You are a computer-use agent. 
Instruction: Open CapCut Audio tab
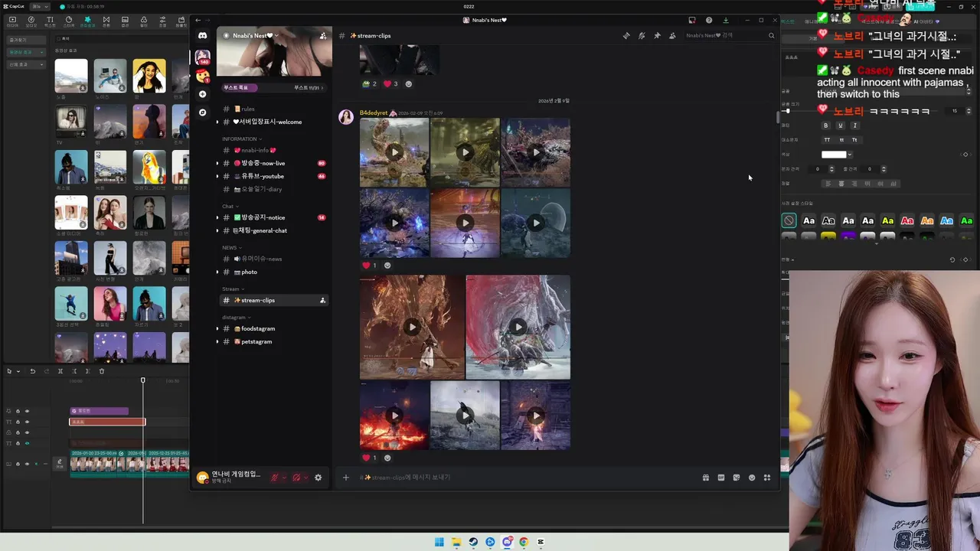point(31,21)
